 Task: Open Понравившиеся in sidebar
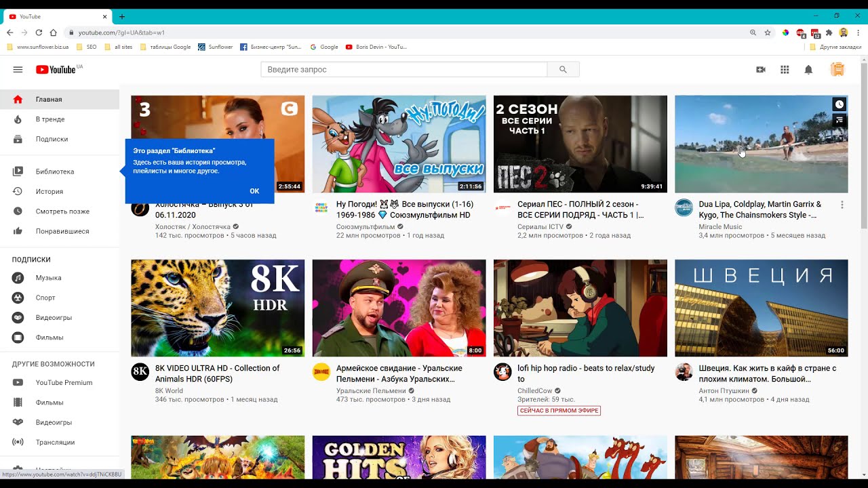click(60, 231)
